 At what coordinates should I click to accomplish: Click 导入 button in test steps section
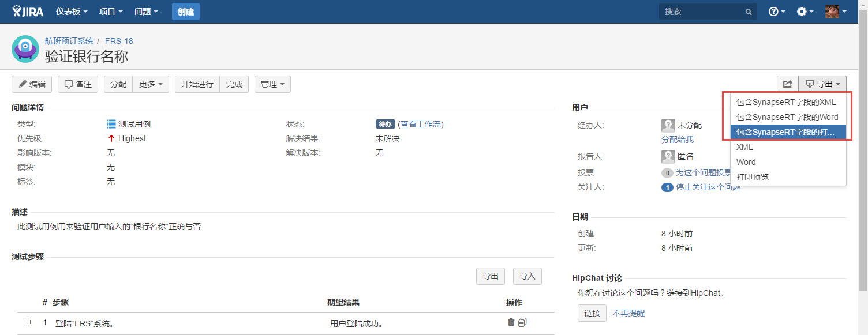point(527,276)
